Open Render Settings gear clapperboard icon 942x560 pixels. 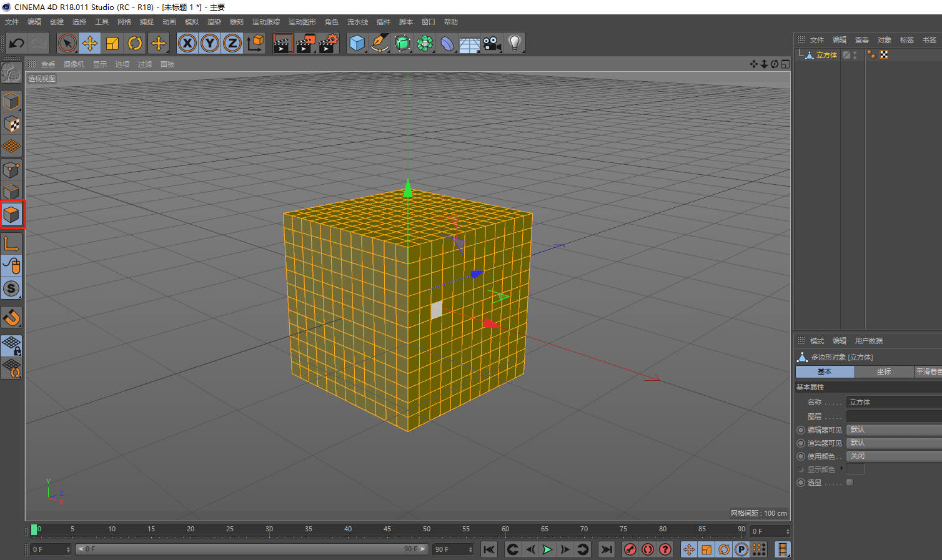329,43
